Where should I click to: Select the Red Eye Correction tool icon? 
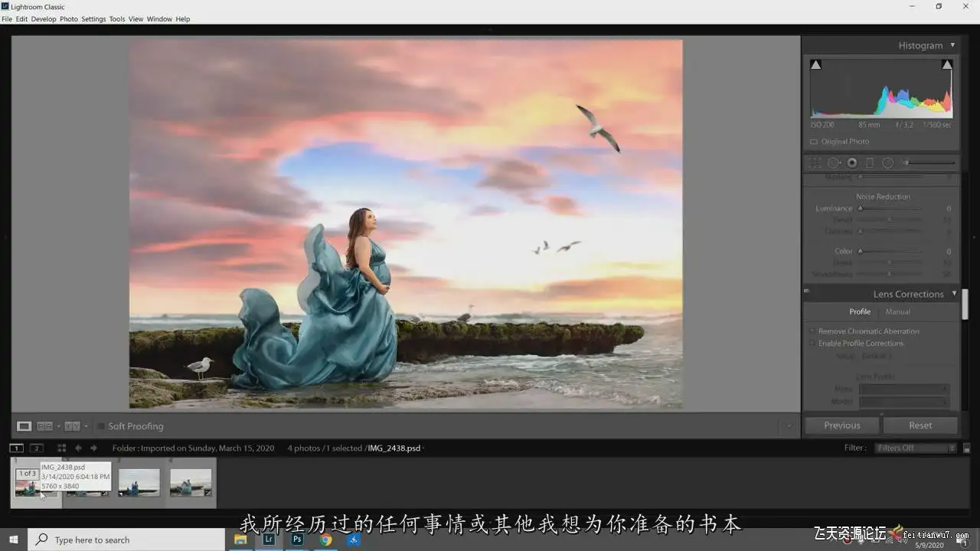pyautogui.click(x=852, y=163)
